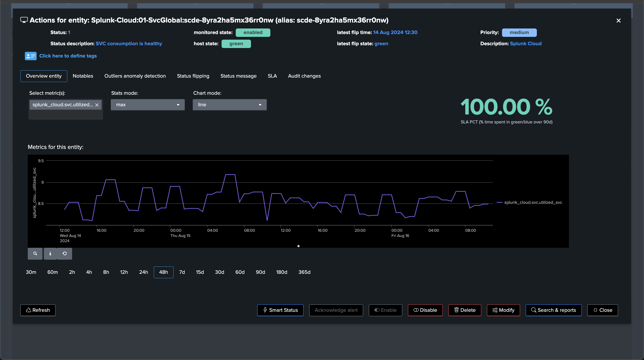This screenshot has width=644, height=360.
Task: Select the 365d time range
Action: [304, 272]
